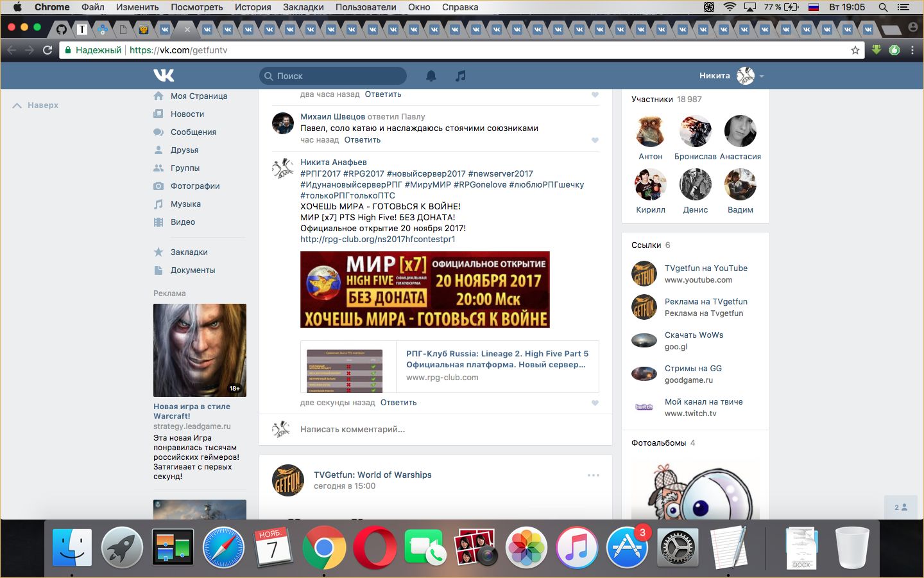Click the Видео film icon

point(158,222)
